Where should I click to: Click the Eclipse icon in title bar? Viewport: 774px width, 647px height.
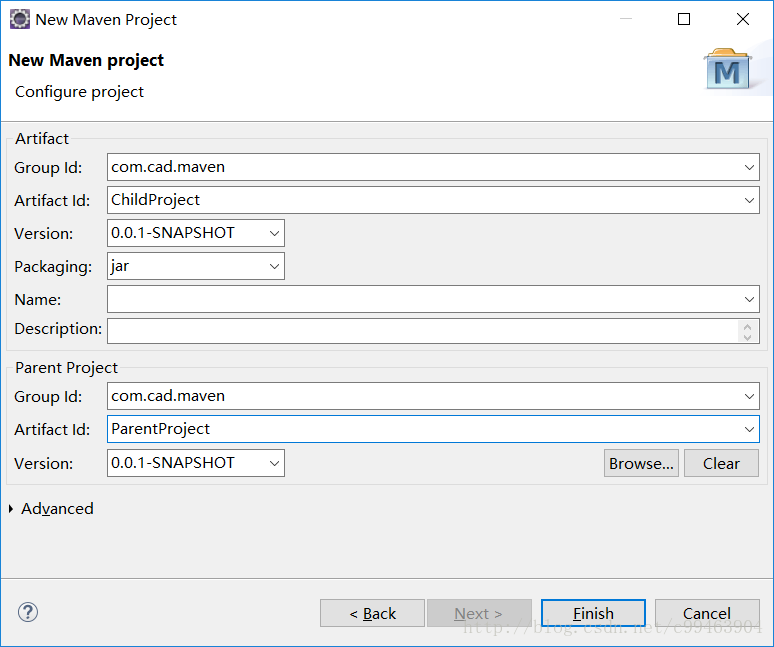[20, 19]
